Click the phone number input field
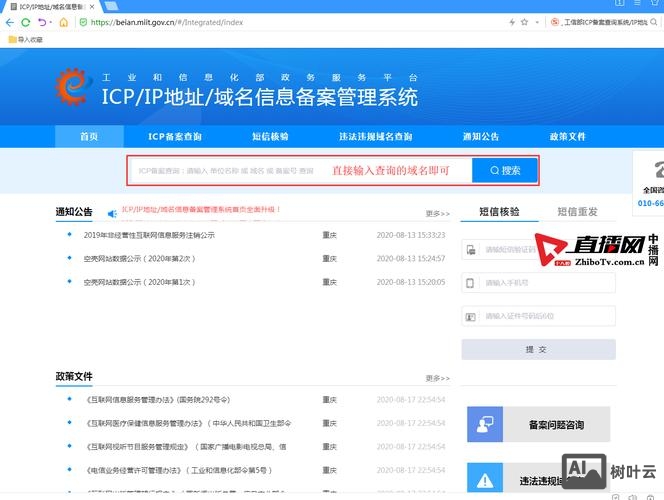 pos(538,283)
